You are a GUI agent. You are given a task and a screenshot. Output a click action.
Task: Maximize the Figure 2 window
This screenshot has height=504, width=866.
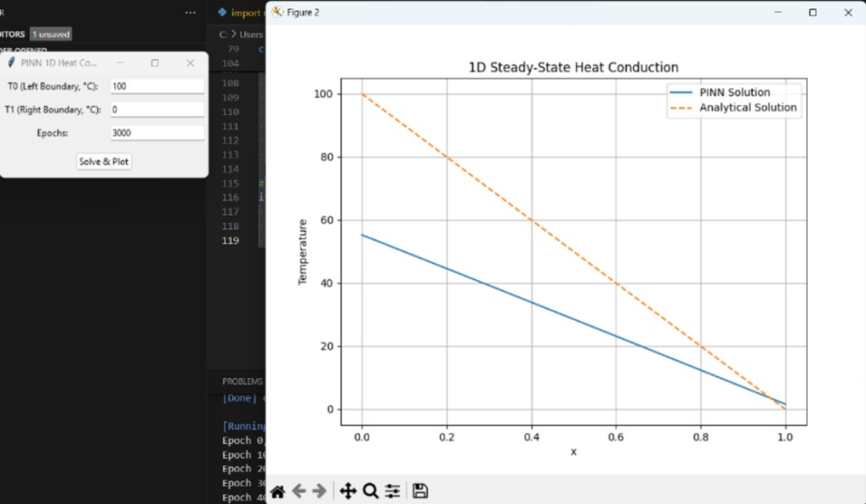813,13
